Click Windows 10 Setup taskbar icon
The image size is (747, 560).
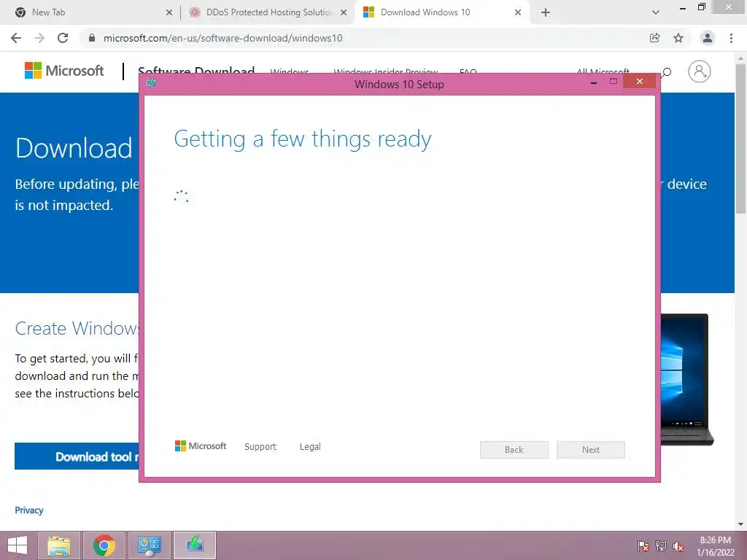tap(194, 545)
